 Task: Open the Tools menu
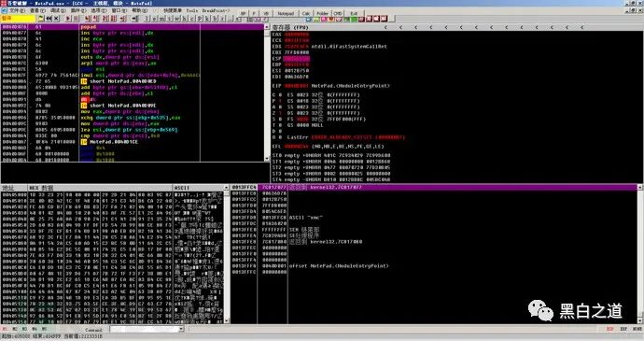192,10
